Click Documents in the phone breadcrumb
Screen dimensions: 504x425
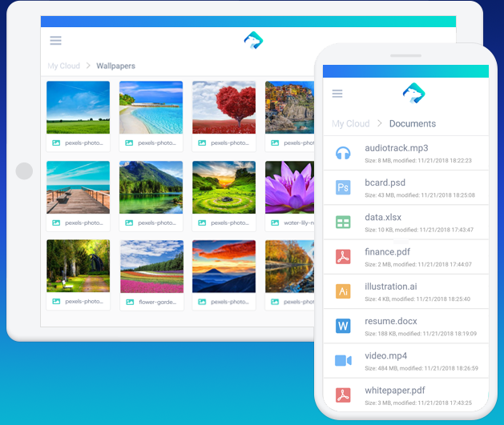413,123
